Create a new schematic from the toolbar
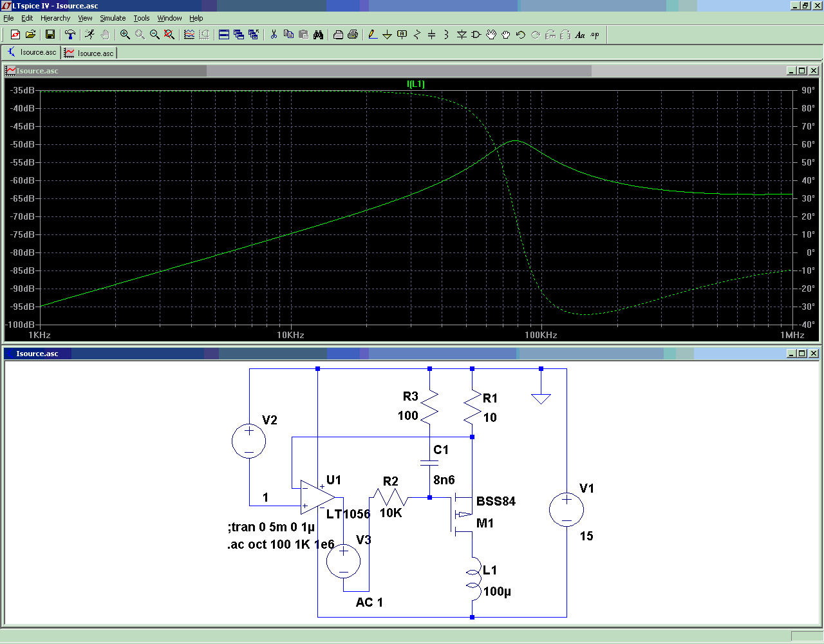 (15, 35)
